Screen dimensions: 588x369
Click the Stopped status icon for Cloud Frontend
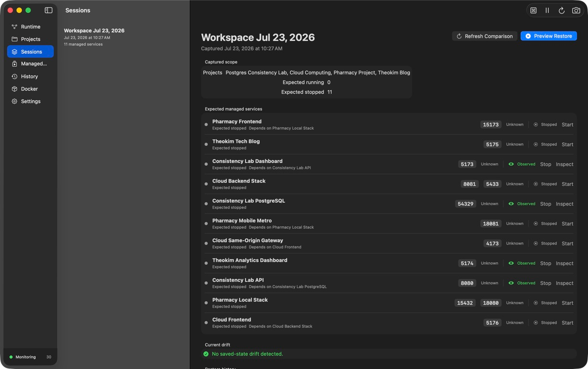coord(536,323)
